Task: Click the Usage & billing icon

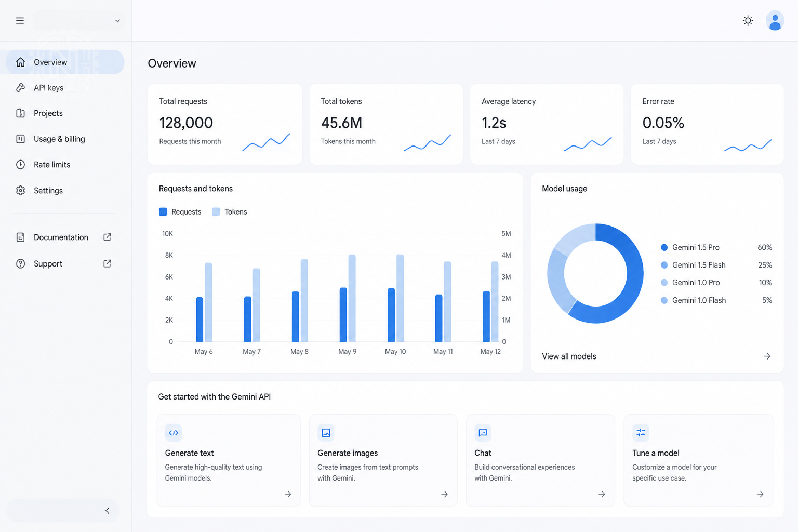Action: click(x=20, y=139)
